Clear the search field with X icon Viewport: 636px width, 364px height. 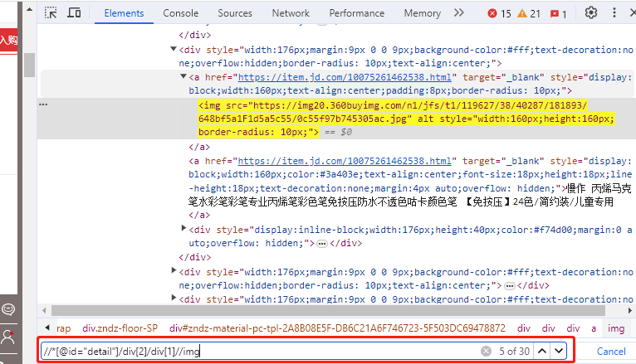click(x=486, y=351)
